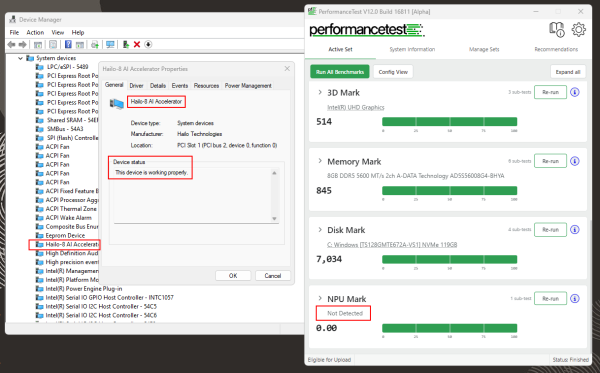This screenshot has width=600, height=373.
Task: Expand the 3D Mark section
Action: (320, 92)
